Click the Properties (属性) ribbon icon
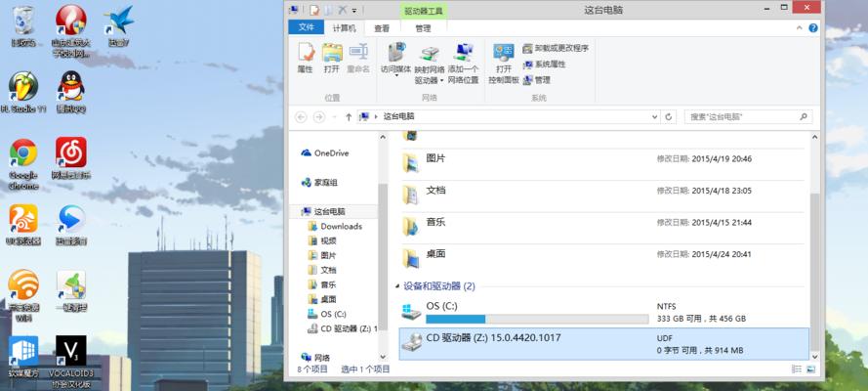The width and height of the screenshot is (868, 391). click(x=305, y=58)
